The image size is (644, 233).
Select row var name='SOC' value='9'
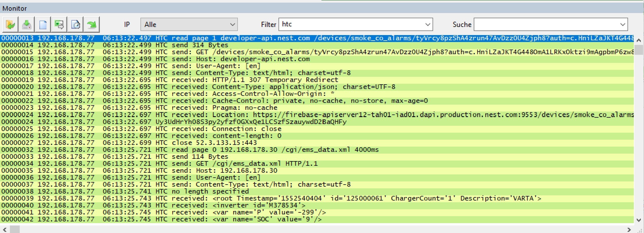pos(317,219)
